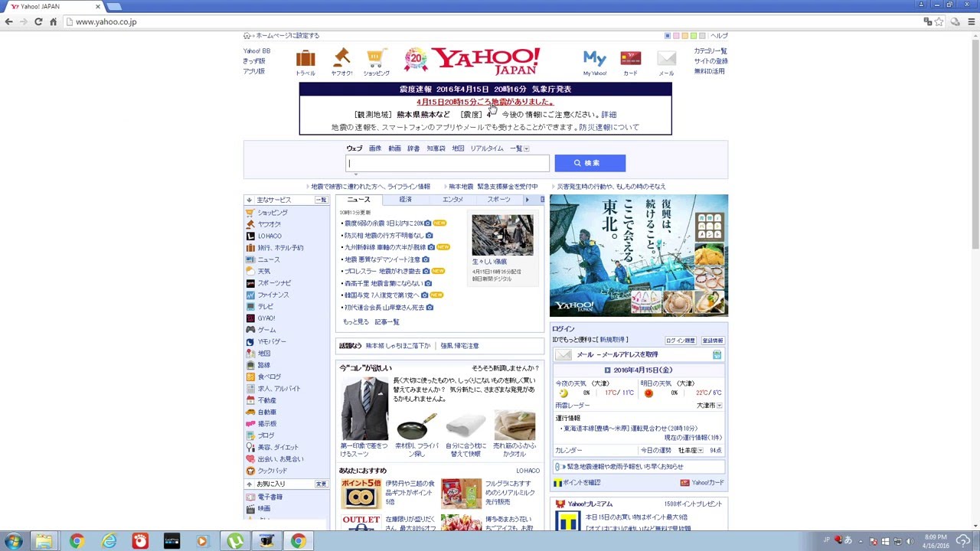Switch search to 動画 category

pos(394,148)
